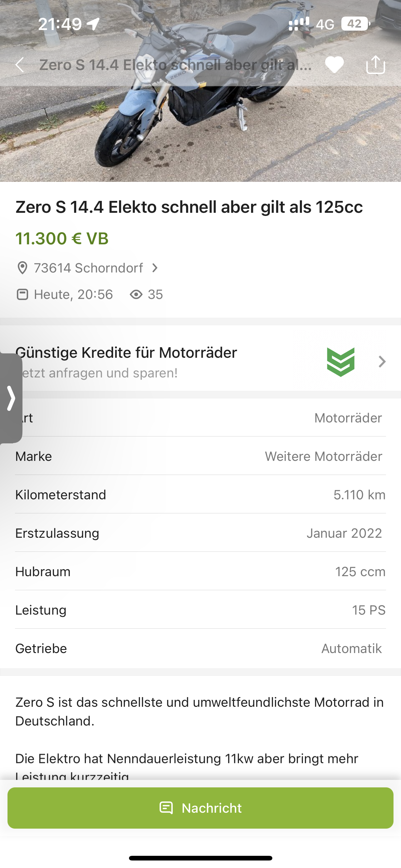
Task: Select the Erstzulassung Januar 2022 row
Action: [200, 533]
